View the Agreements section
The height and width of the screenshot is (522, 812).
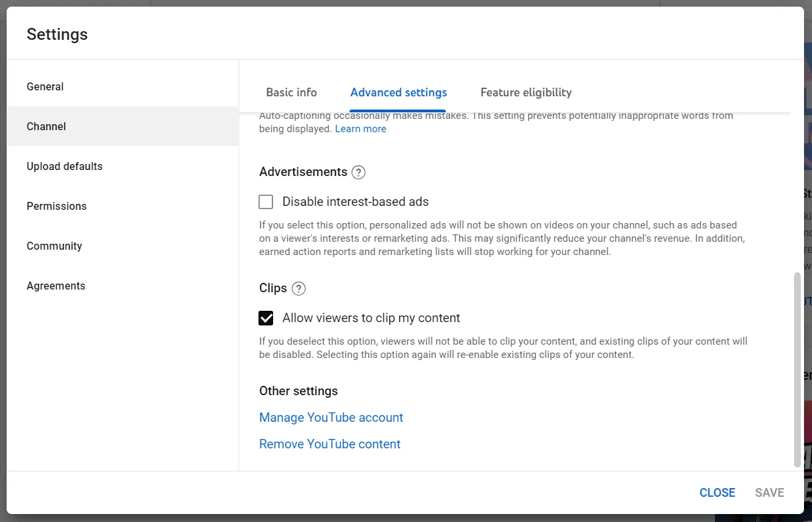click(56, 286)
